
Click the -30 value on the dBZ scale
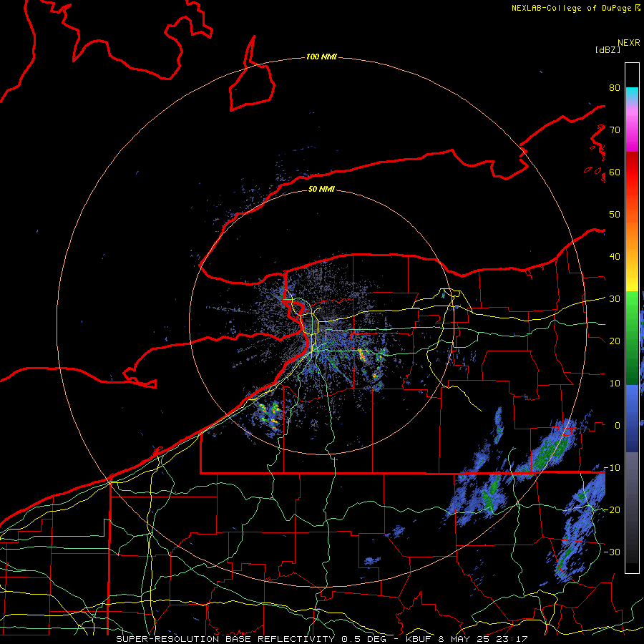click(612, 552)
